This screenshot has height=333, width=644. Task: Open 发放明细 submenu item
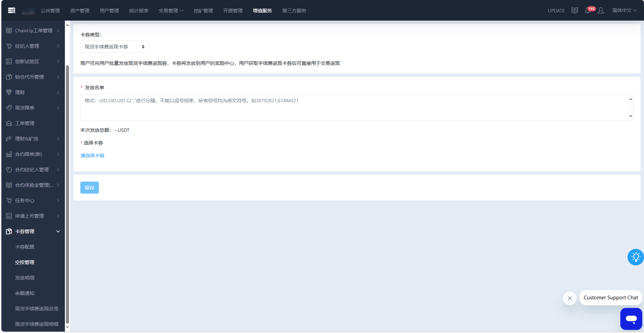point(25,278)
